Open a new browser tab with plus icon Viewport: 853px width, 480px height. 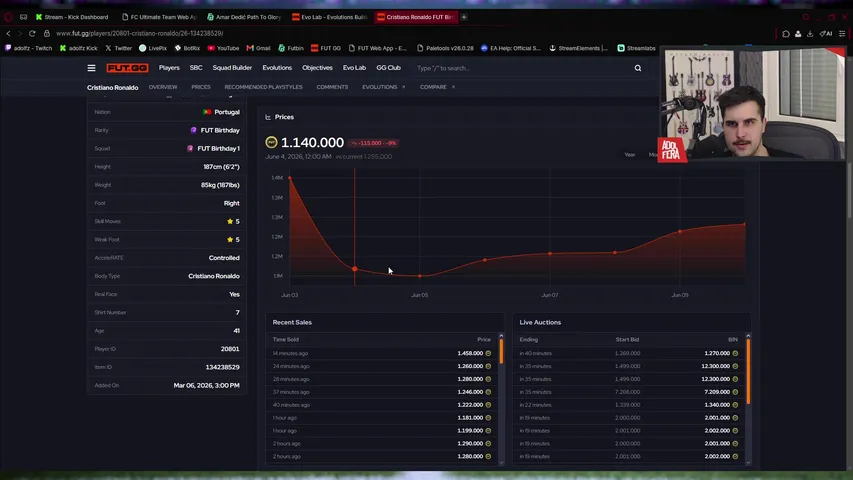click(464, 17)
